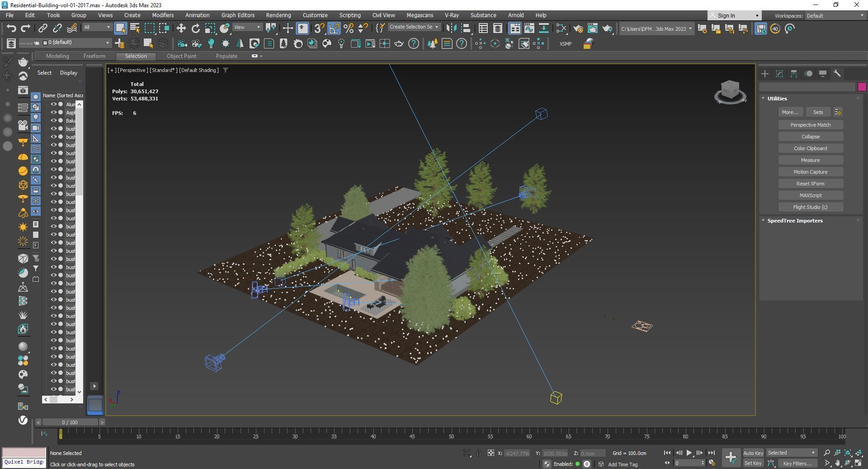Viewport: 868px width, 469px height.
Task: Open the Curve Editor icon
Action: (x=529, y=28)
